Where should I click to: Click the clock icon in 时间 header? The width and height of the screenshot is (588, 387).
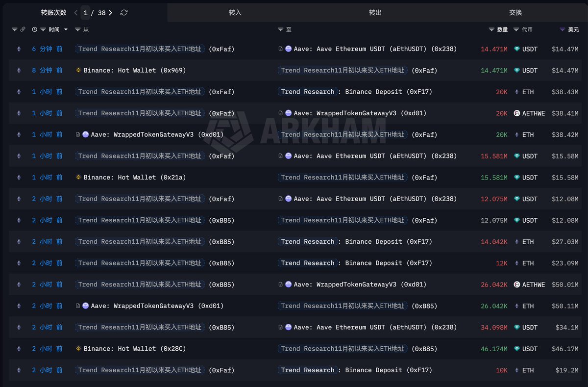(35, 30)
